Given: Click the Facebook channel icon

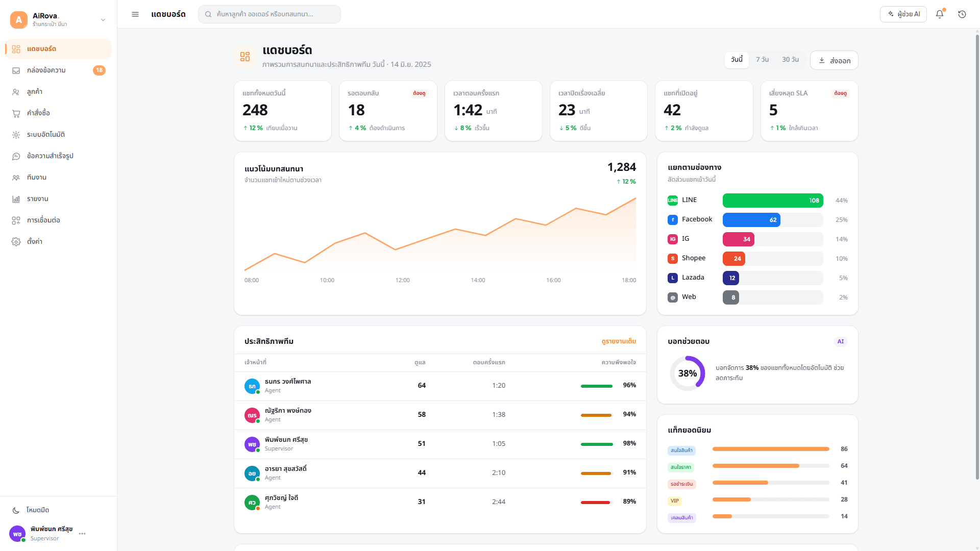Looking at the screenshot, I should [x=673, y=220].
